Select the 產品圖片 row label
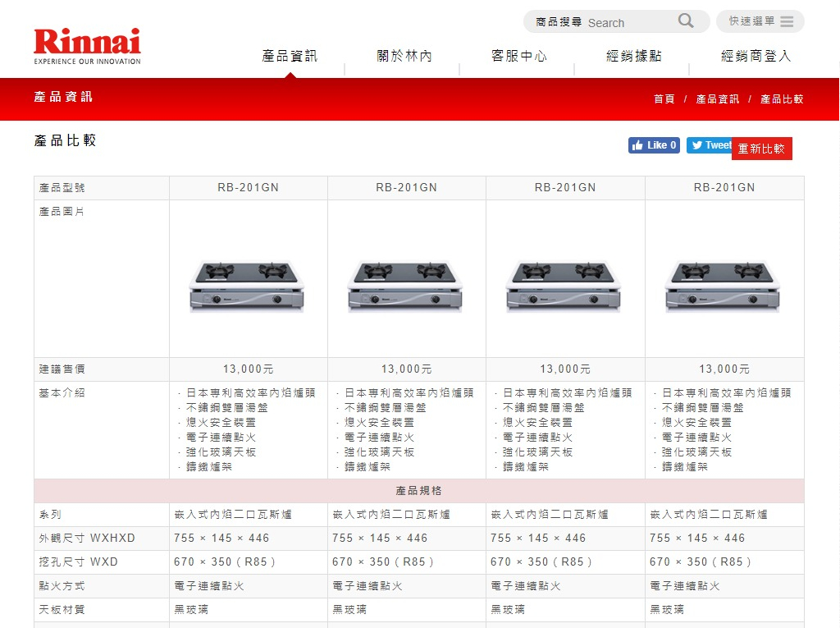Screen dimensions: 840x628 [62, 212]
